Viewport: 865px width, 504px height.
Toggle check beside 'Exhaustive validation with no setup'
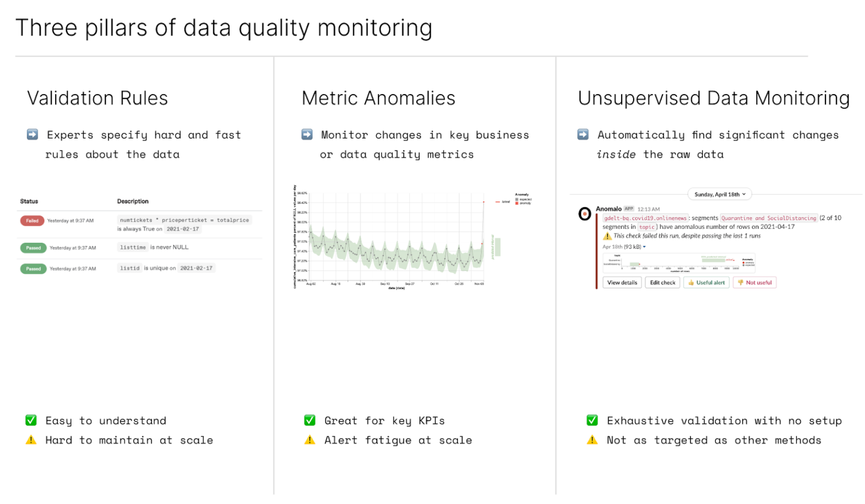tap(592, 420)
